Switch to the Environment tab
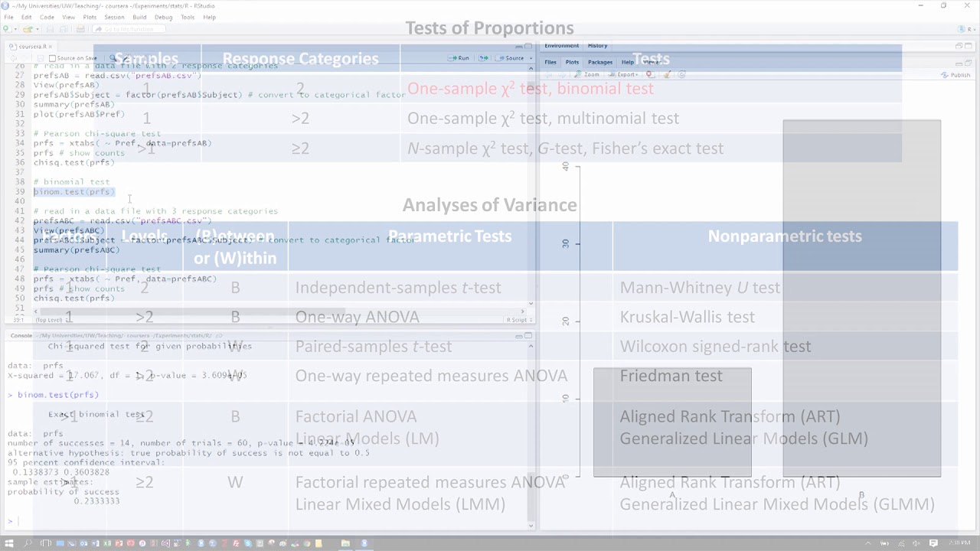Image resolution: width=980 pixels, height=551 pixels. click(x=561, y=46)
